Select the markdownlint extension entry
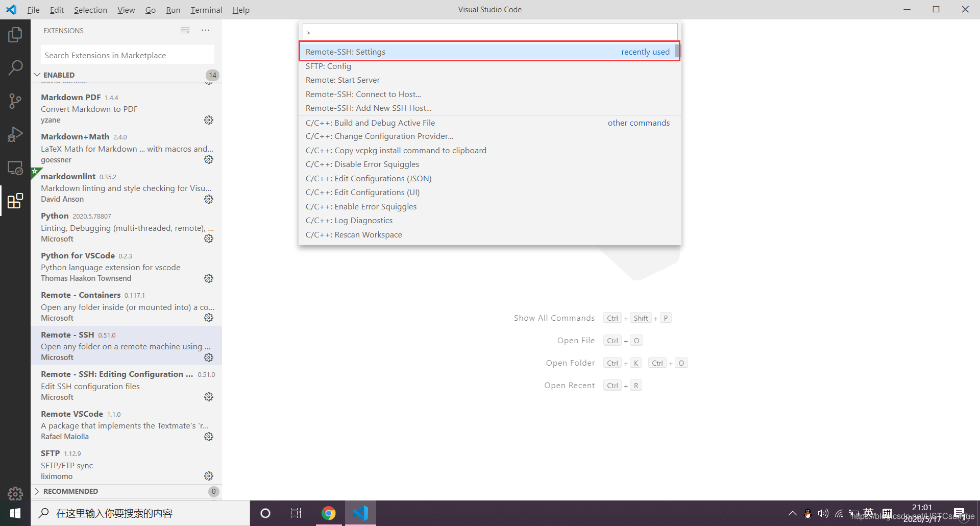 tap(126, 187)
